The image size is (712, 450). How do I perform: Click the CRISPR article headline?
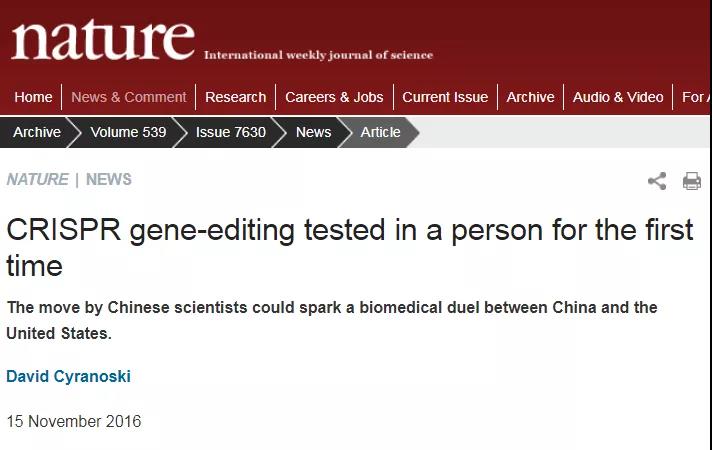point(350,247)
